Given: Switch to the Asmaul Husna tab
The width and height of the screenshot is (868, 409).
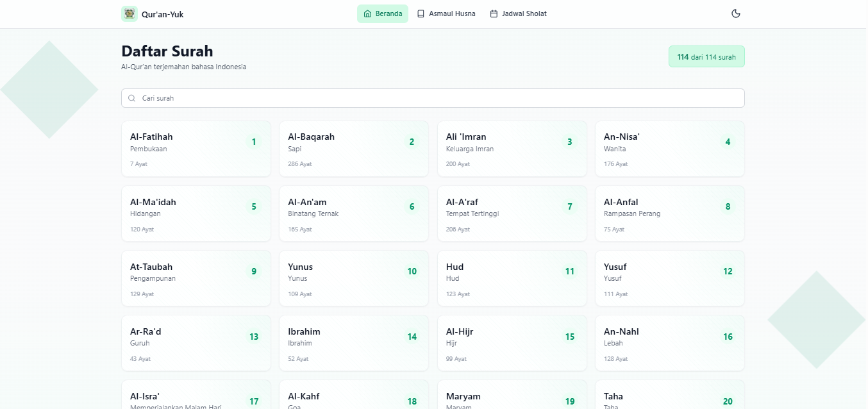Looking at the screenshot, I should [x=446, y=13].
